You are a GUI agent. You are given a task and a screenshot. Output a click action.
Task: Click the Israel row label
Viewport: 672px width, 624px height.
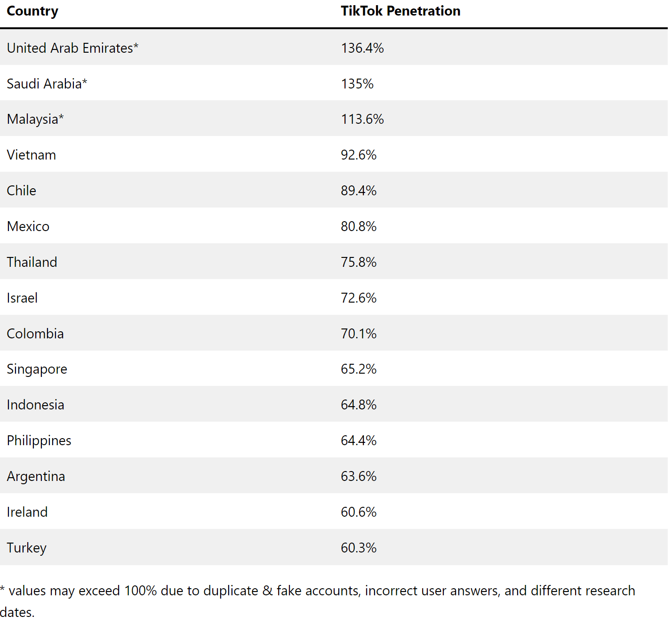click(22, 298)
